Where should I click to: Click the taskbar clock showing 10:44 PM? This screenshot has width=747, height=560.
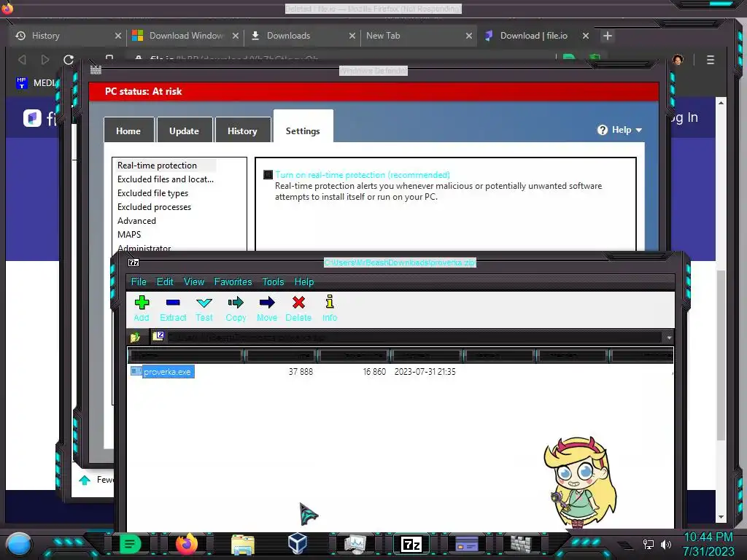(x=708, y=537)
